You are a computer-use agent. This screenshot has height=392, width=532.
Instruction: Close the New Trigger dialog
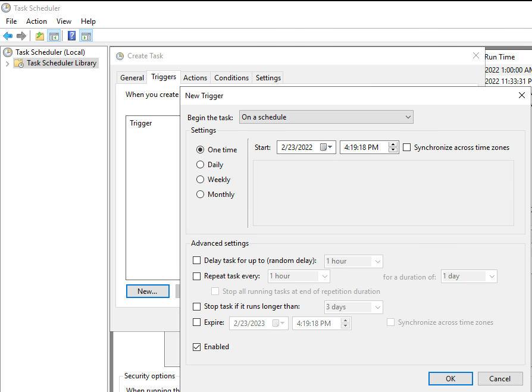522,95
